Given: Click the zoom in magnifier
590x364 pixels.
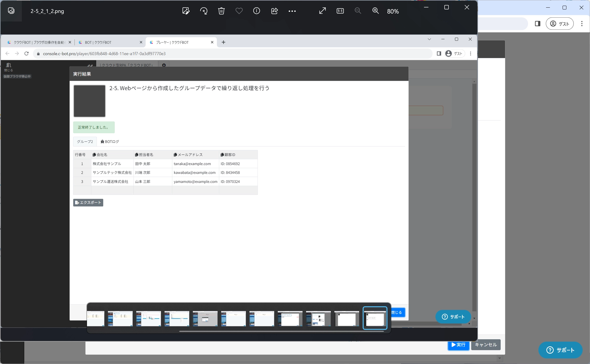Looking at the screenshot, I should (x=375, y=11).
